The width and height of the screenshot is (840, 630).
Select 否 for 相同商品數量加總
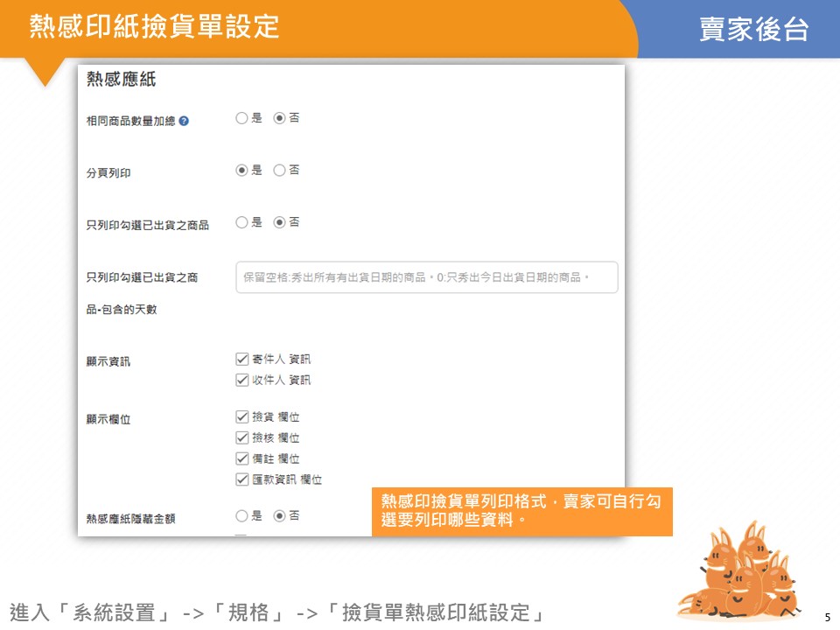coord(280,118)
